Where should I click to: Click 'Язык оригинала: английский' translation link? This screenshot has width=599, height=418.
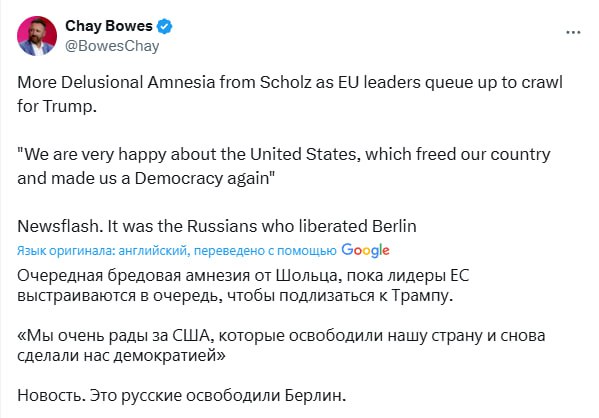(102, 251)
